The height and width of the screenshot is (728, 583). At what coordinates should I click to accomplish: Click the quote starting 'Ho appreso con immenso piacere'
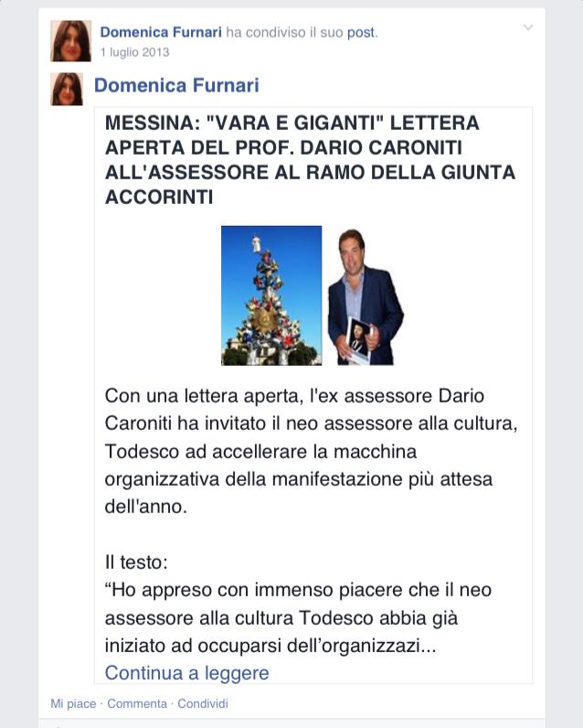298,617
